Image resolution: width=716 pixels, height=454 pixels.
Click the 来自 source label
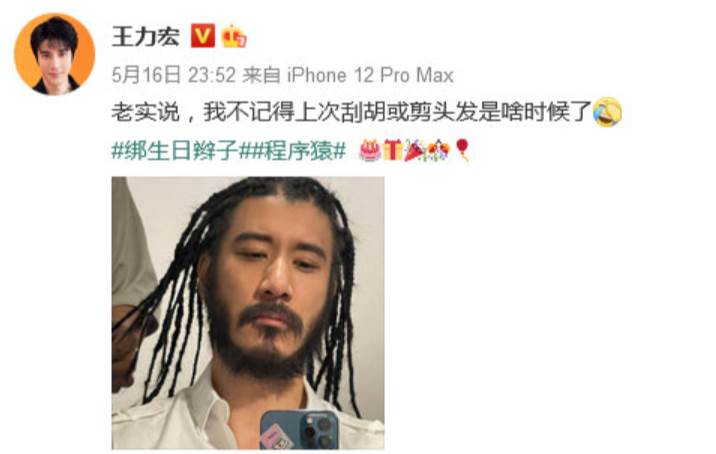coord(261,75)
